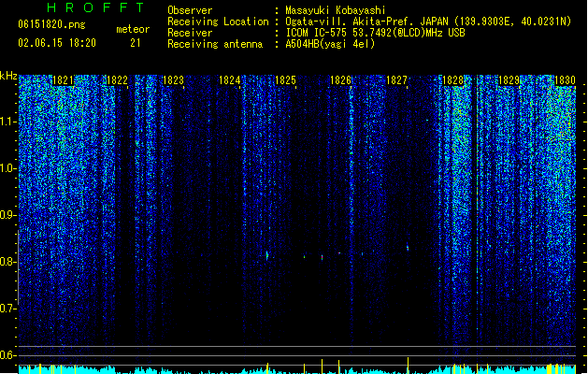Click the 1824 time label
Image resolution: width=588 pixels, height=374 pixels.
click(230, 80)
